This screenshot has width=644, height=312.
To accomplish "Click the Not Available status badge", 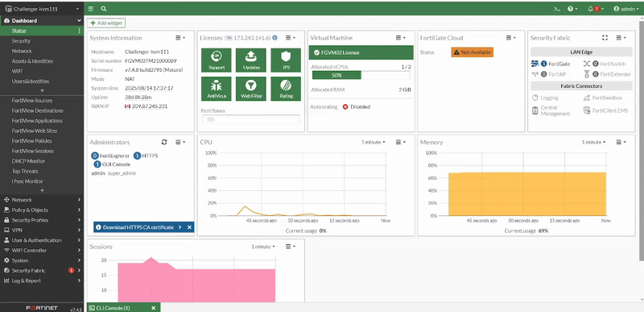I will (472, 52).
